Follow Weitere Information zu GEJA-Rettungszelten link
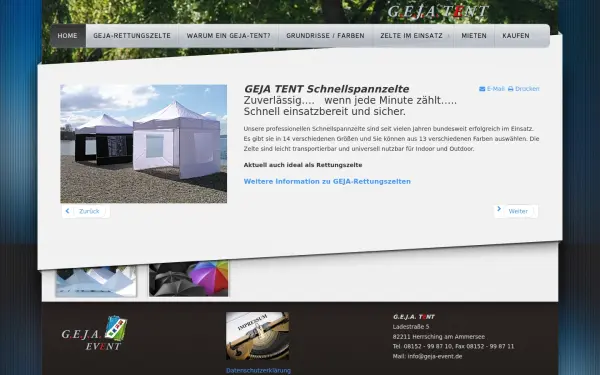Image resolution: width=600 pixels, height=375 pixels. coord(327,181)
